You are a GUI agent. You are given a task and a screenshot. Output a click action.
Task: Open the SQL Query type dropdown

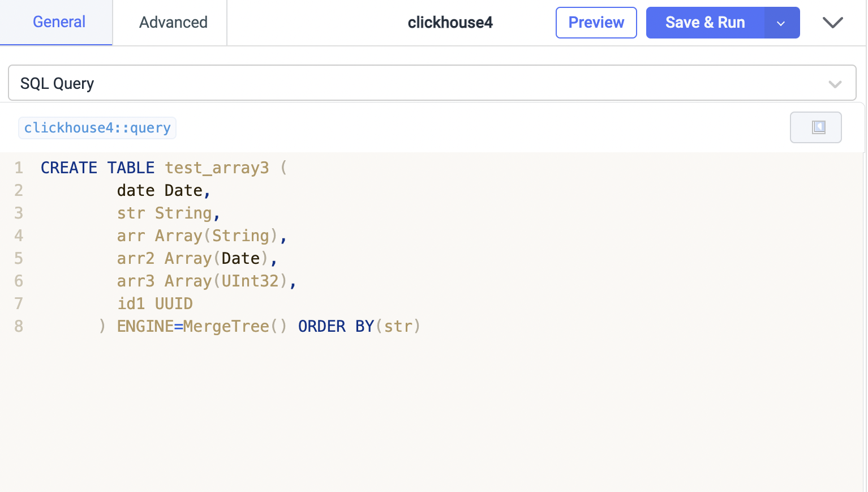(x=432, y=83)
